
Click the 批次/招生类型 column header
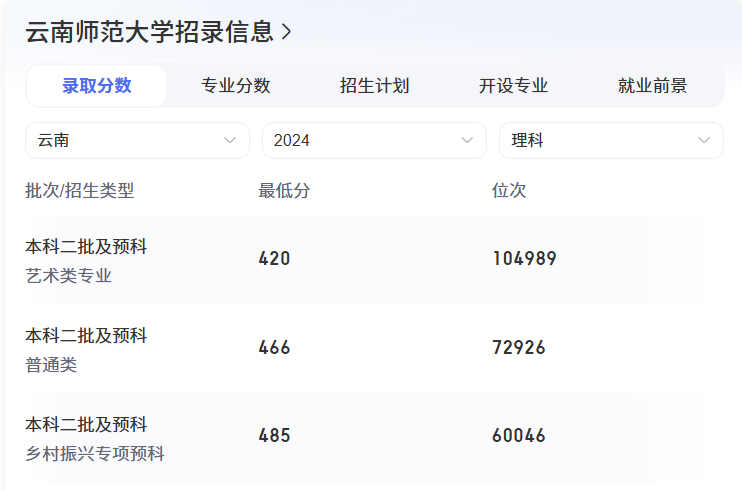click(80, 191)
